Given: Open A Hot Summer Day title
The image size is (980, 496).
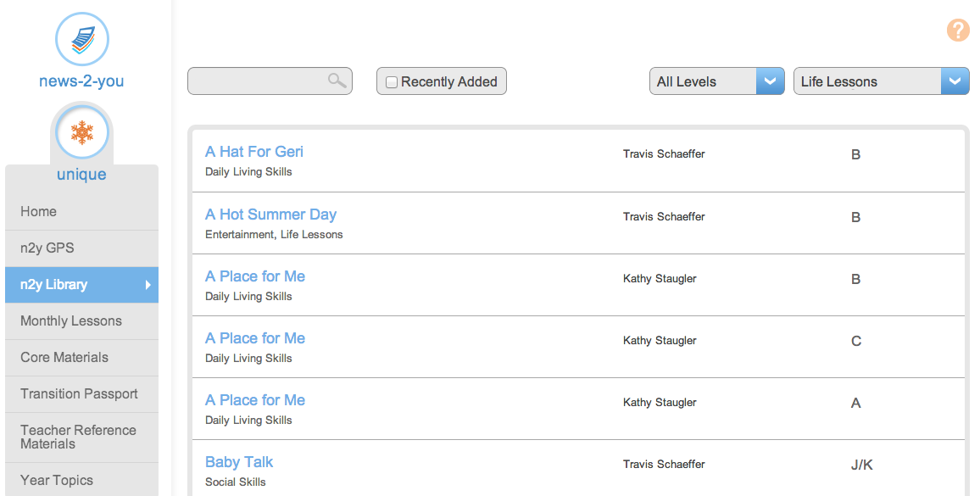Looking at the screenshot, I should [270, 215].
